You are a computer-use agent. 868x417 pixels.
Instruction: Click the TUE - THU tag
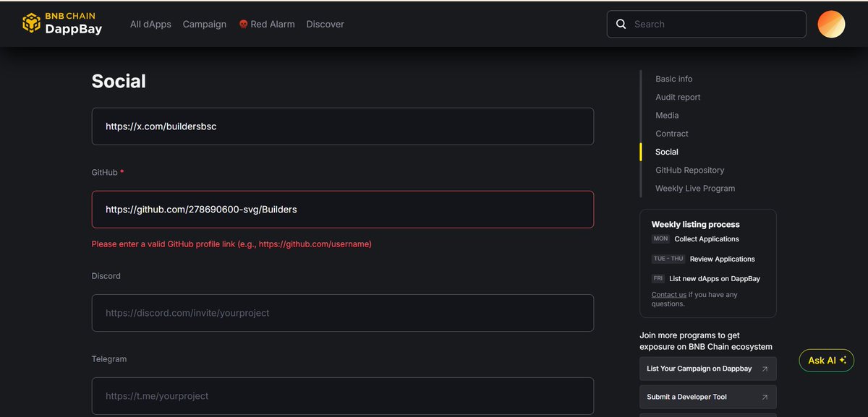(668, 259)
